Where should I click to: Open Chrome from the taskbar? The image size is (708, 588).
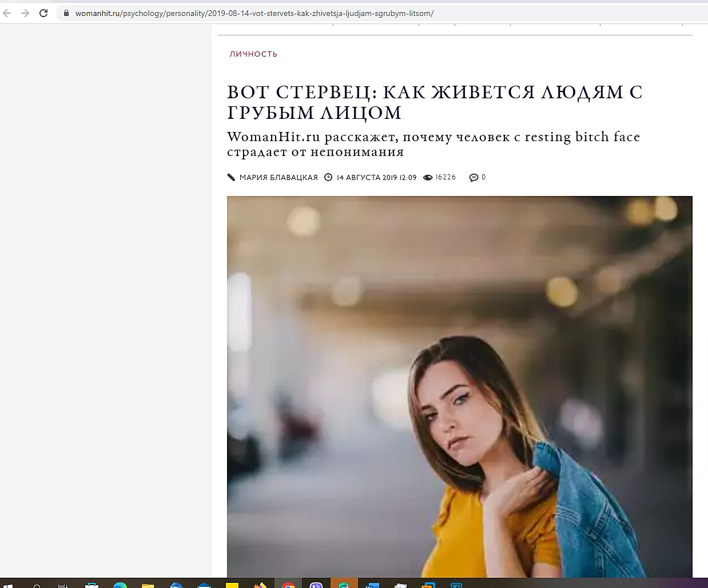click(x=288, y=585)
